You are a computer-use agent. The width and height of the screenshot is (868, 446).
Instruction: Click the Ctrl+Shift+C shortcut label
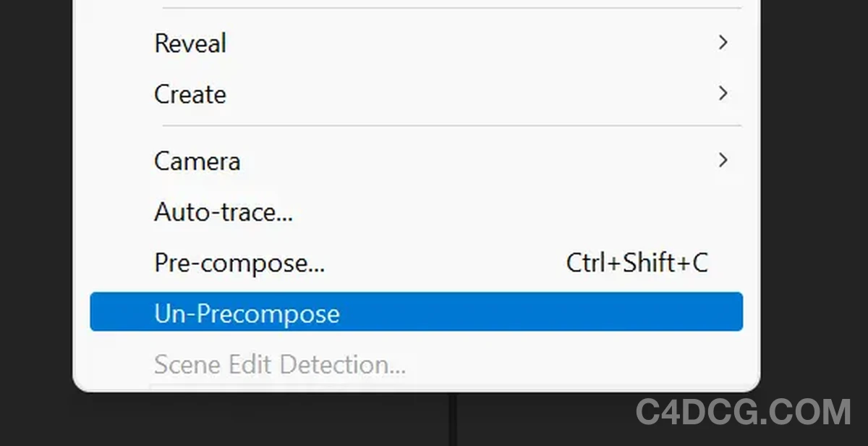[637, 262]
